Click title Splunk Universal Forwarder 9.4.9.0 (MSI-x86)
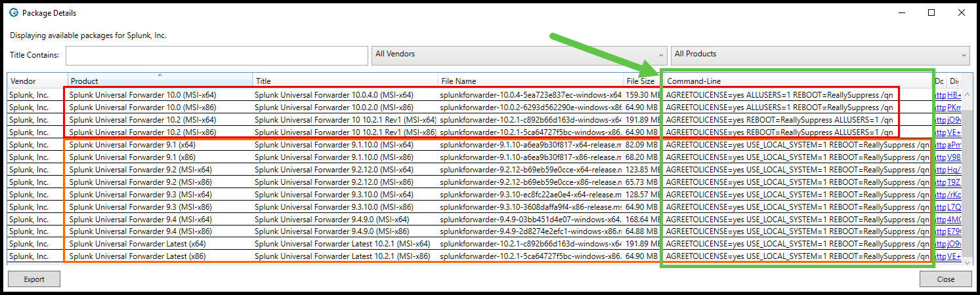Viewport: 980px width, 295px height. tap(332, 232)
